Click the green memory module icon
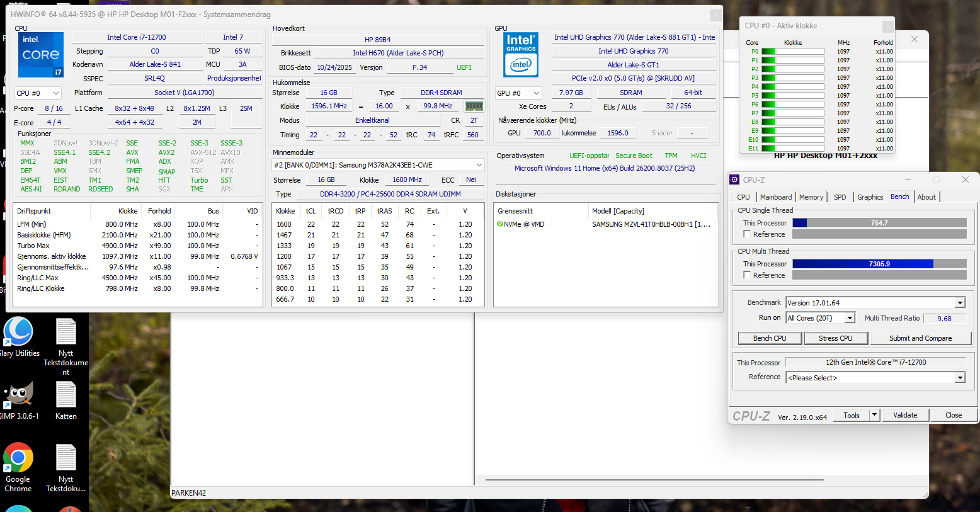This screenshot has width=980, height=512. click(x=474, y=106)
